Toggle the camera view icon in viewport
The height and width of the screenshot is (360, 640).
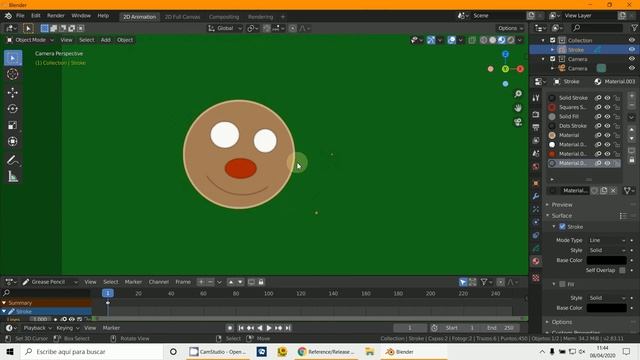point(518,122)
